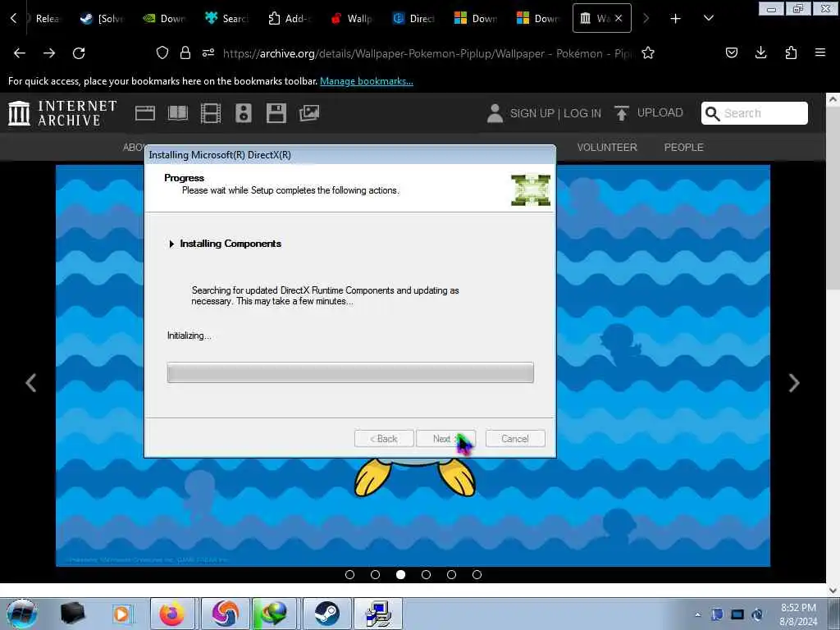
Task: Cancel the DirectX installation
Action: tap(515, 438)
